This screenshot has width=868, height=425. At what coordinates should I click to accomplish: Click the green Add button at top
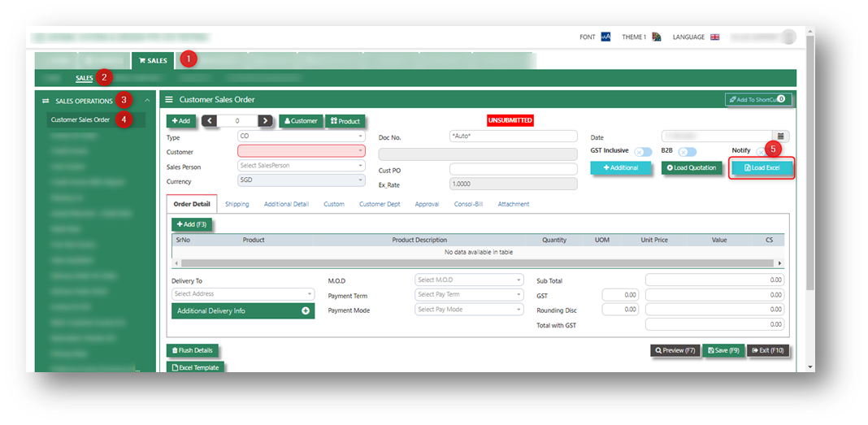(x=180, y=120)
